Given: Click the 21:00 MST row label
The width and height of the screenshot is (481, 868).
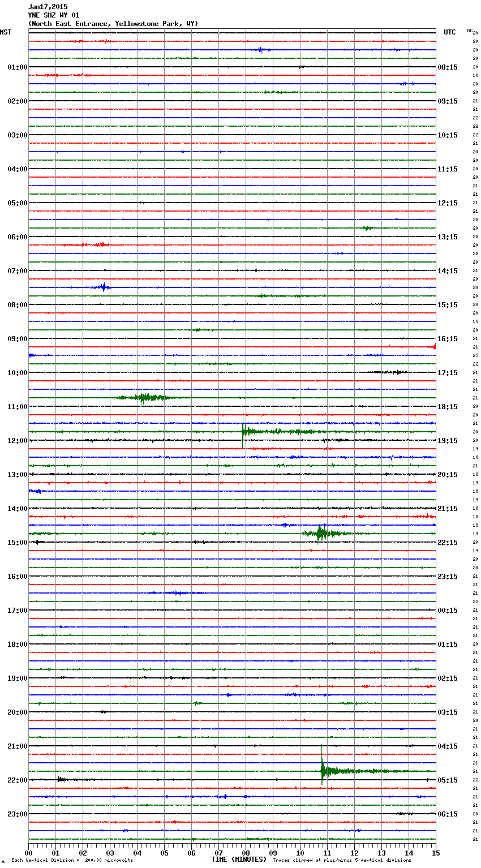Looking at the screenshot, I should pyautogui.click(x=17, y=746).
